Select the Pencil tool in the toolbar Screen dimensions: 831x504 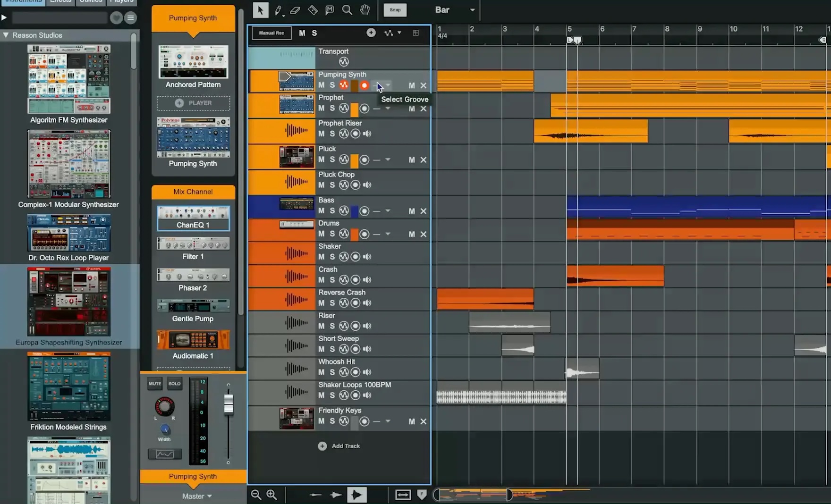coord(279,10)
